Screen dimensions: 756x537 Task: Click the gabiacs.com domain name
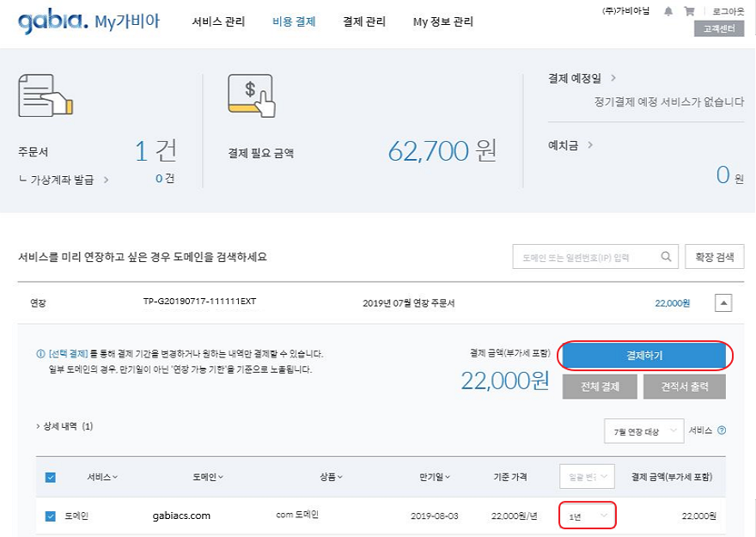coord(181,516)
